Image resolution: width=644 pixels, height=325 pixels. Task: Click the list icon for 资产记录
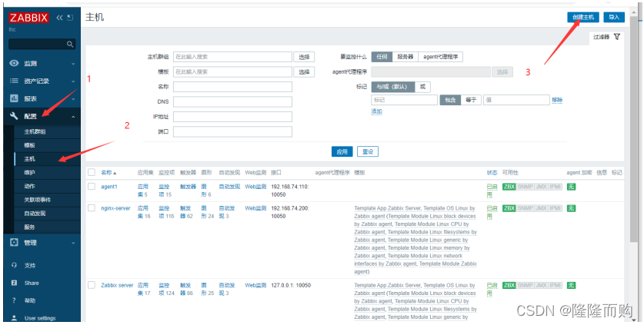[x=15, y=81]
